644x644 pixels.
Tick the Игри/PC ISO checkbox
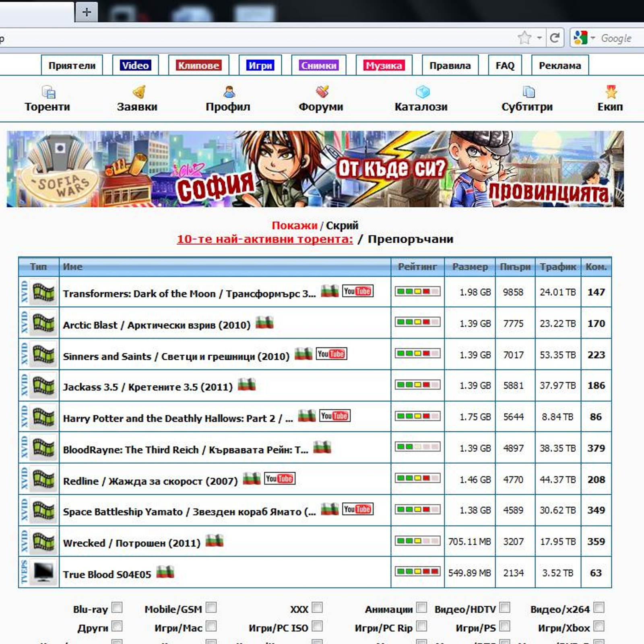tap(317, 626)
